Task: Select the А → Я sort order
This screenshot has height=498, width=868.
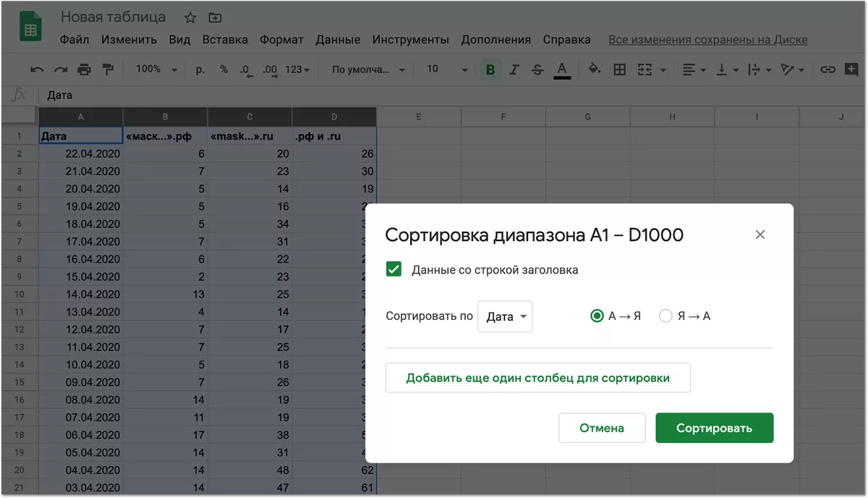Action: [x=597, y=316]
